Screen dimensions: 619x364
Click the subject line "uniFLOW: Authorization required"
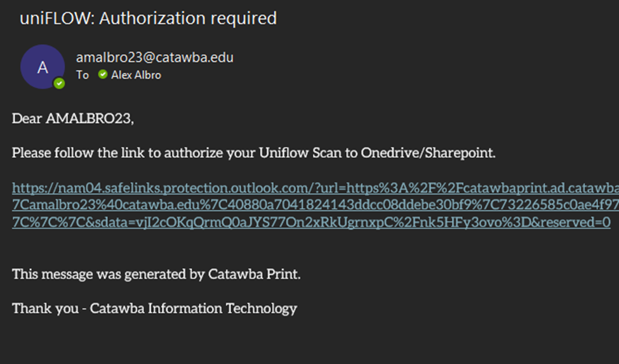point(149,18)
